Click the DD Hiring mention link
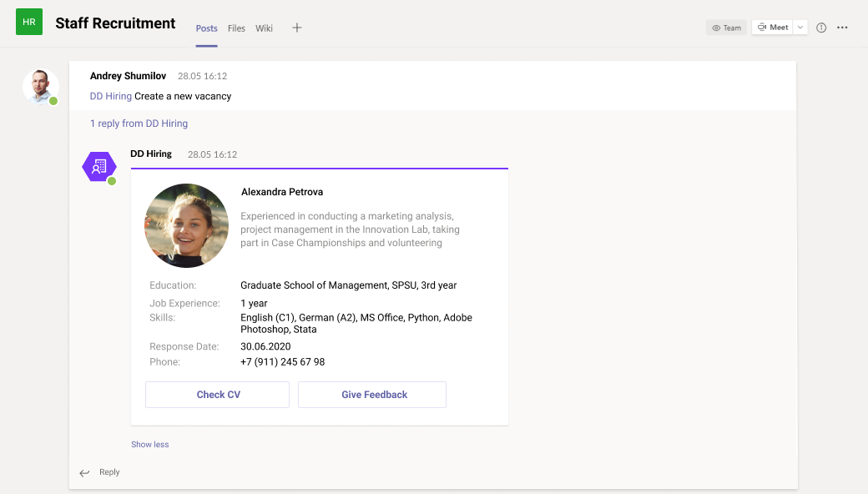The height and width of the screenshot is (494, 868). [110, 96]
